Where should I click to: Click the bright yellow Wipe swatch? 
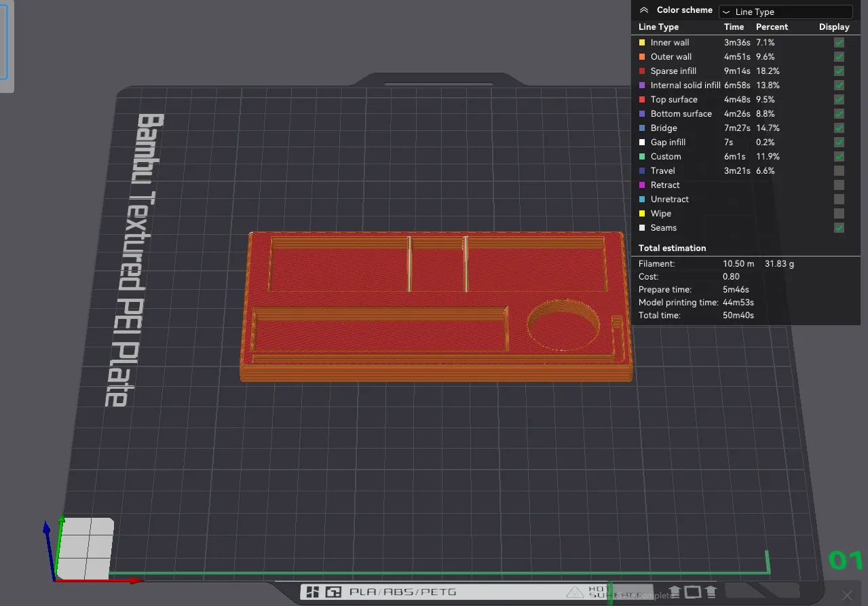click(642, 214)
